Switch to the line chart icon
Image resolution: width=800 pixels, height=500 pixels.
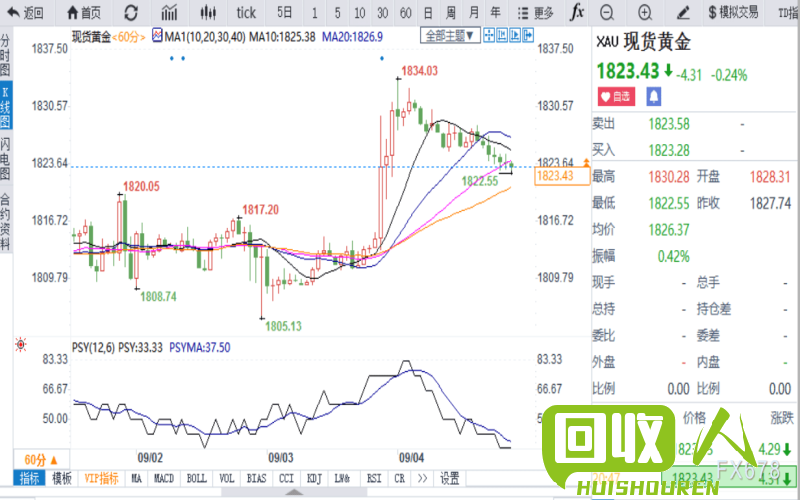click(169, 13)
